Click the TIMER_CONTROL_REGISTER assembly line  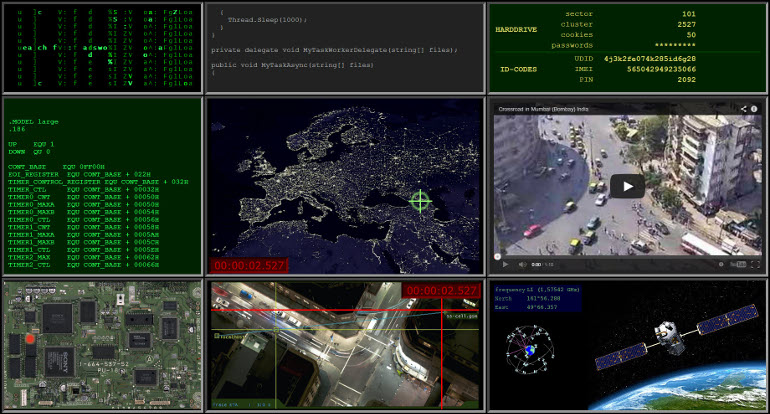[98, 182]
